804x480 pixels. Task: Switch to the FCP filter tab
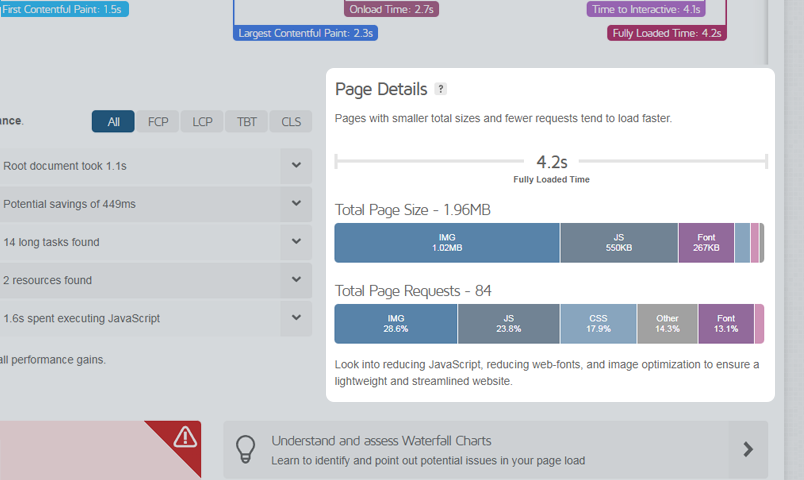[x=158, y=122]
